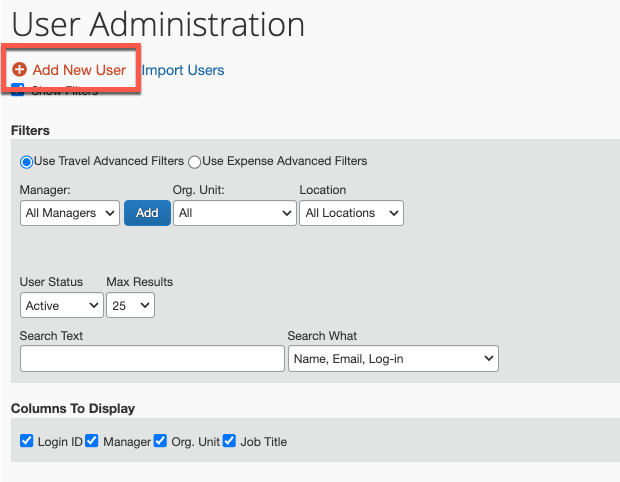
Task: Open the All Locations dropdown
Action: coord(351,213)
